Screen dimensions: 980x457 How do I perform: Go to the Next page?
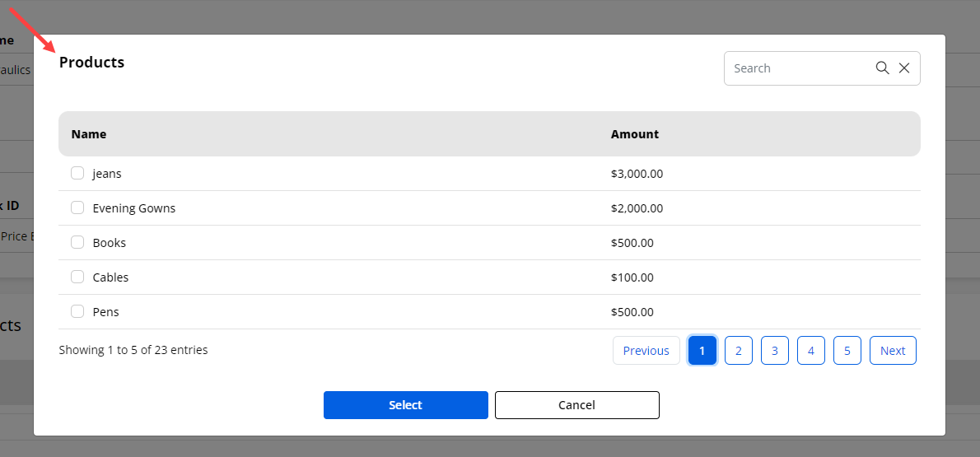coord(893,351)
